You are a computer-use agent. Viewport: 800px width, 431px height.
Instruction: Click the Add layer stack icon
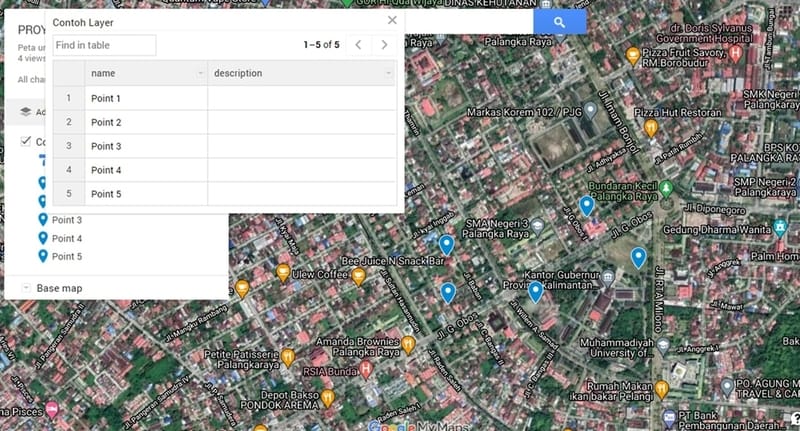click(x=26, y=112)
